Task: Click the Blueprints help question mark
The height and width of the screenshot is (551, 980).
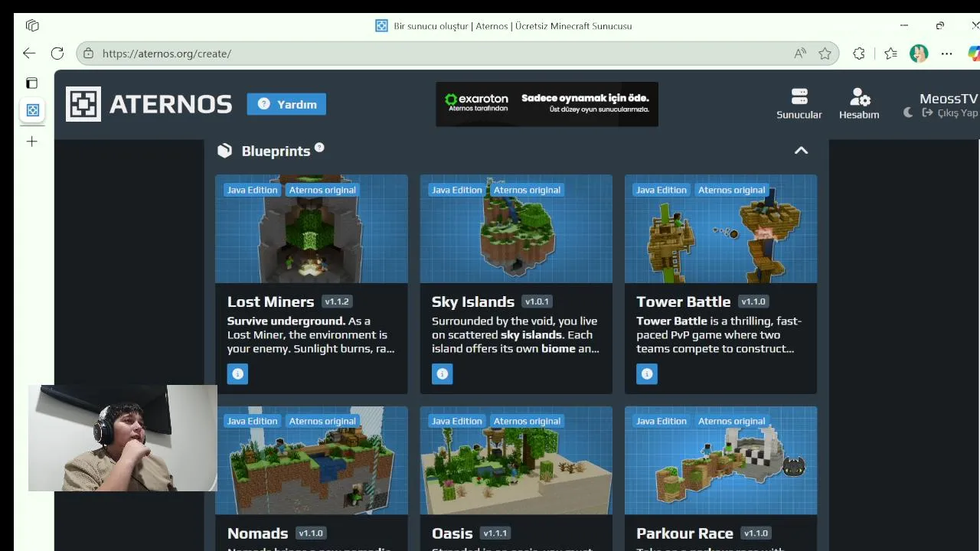Action: coord(319,148)
